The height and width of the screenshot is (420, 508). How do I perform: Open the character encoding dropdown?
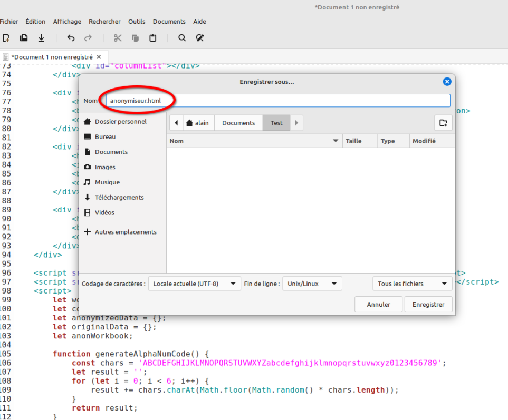pyautogui.click(x=194, y=284)
